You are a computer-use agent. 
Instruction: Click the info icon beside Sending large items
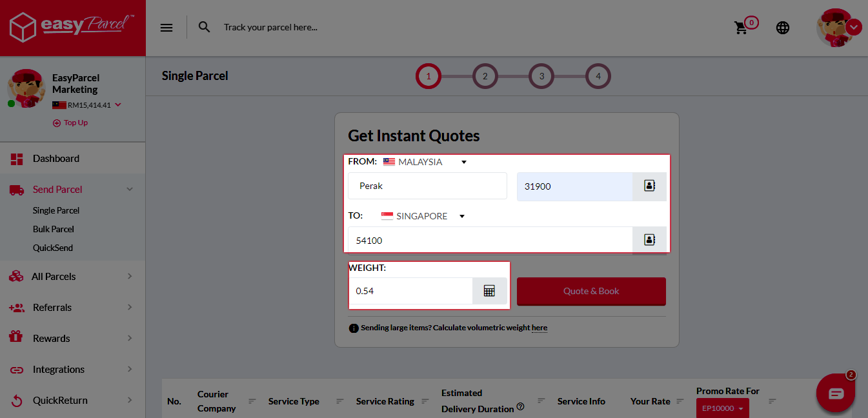coord(354,328)
